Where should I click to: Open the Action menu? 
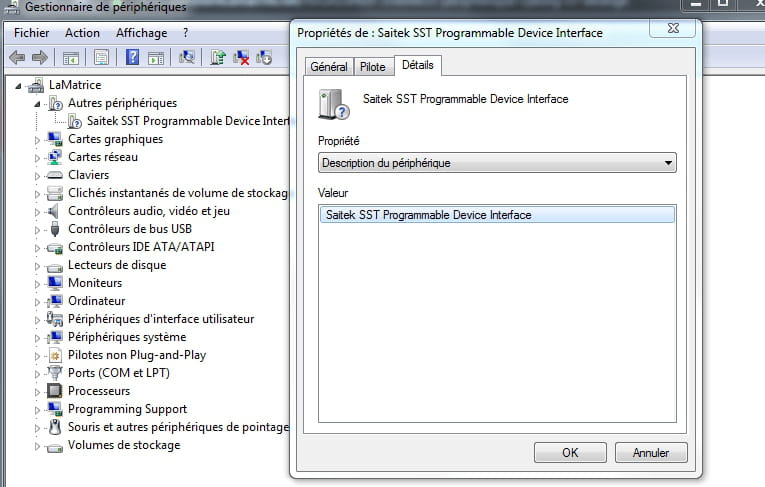(x=82, y=33)
